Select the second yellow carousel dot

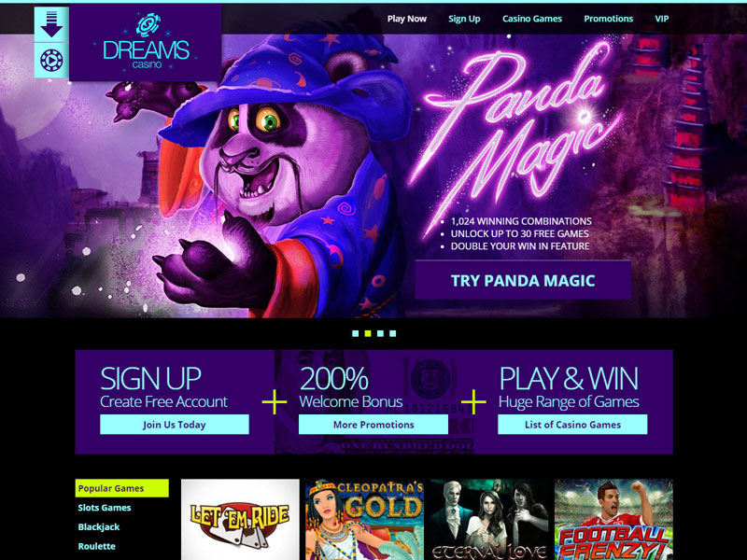[368, 333]
